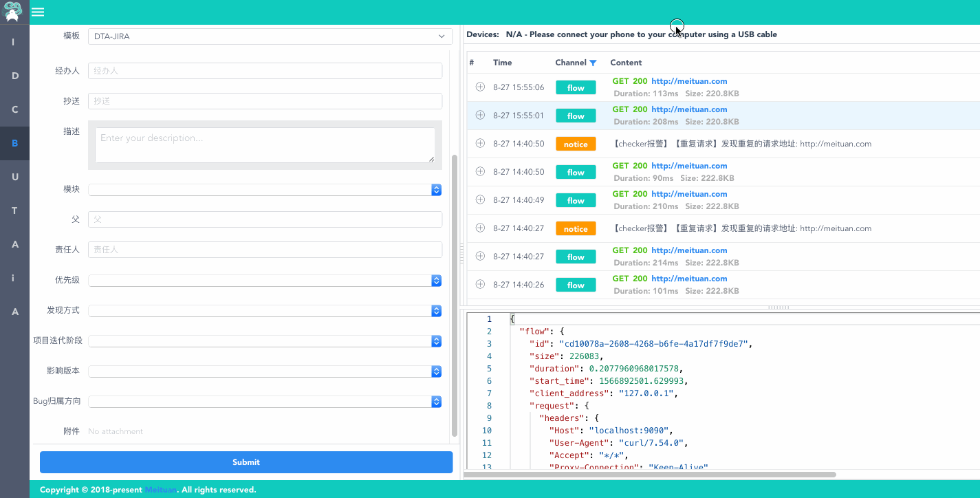Select sidebar item I
Screen dimensions: 980x498
(x=13, y=42)
